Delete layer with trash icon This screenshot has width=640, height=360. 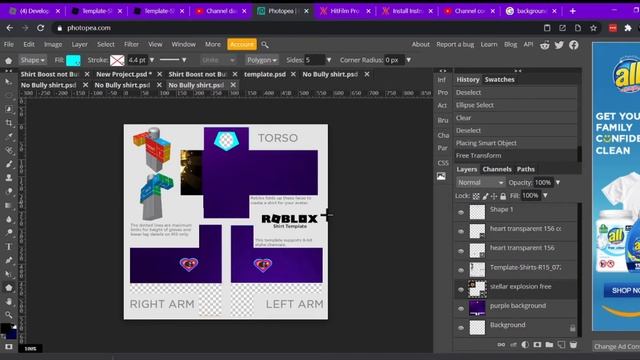pos(573,345)
